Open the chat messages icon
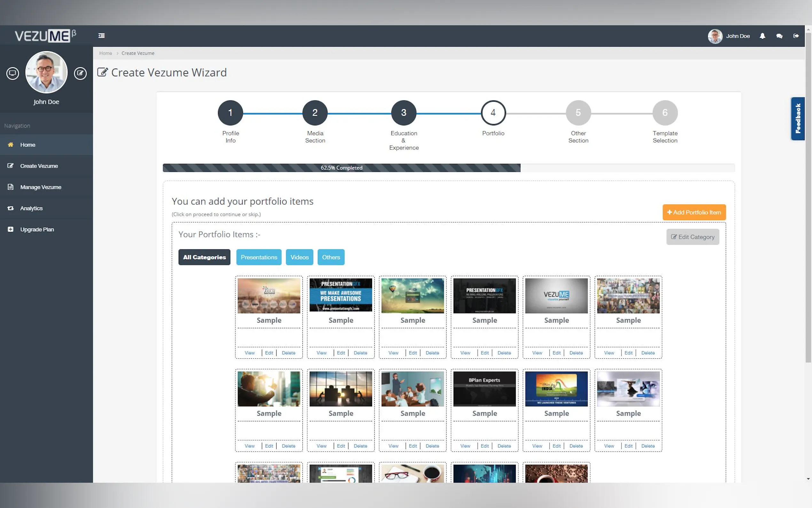The image size is (812, 508). click(779, 36)
